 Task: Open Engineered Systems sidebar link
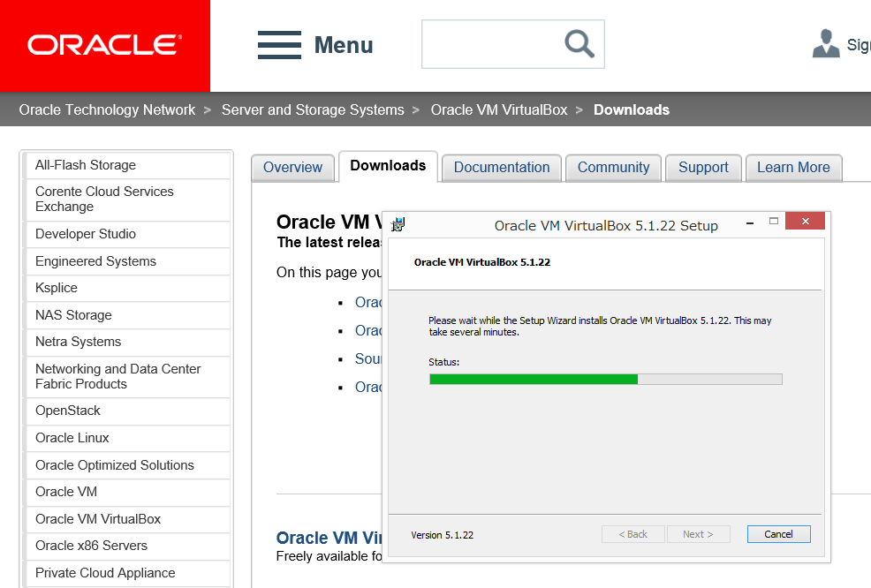(x=127, y=261)
